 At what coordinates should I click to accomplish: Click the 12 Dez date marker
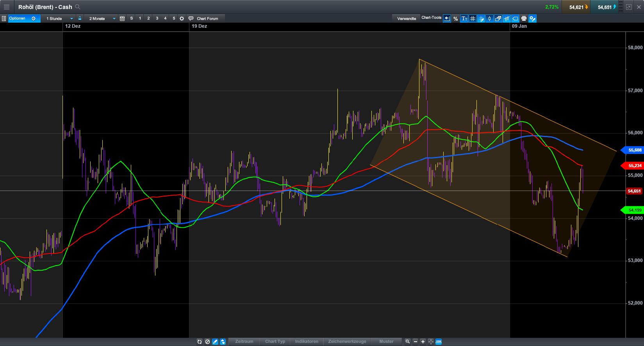(x=73, y=26)
